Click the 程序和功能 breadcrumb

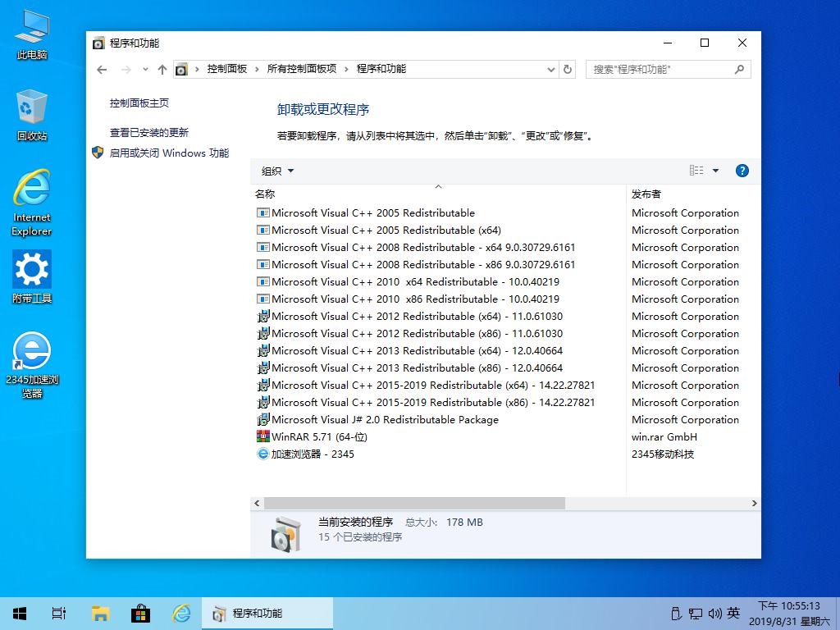381,69
